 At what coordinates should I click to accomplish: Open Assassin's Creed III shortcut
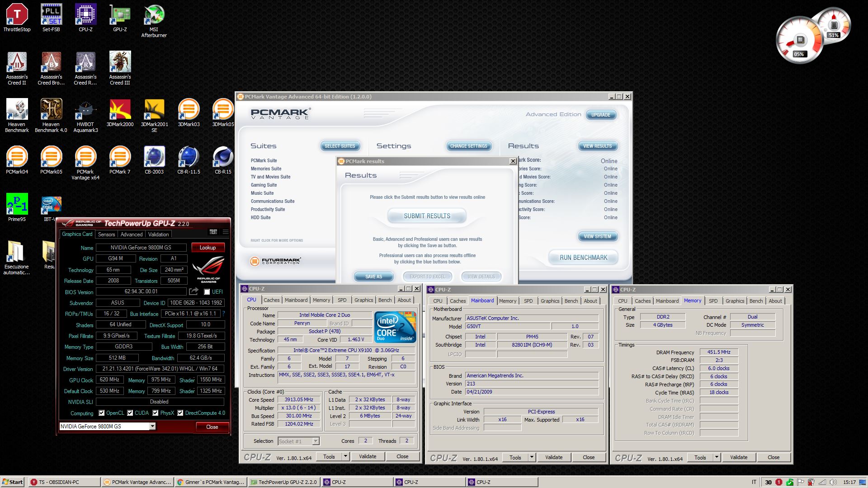[x=120, y=68]
